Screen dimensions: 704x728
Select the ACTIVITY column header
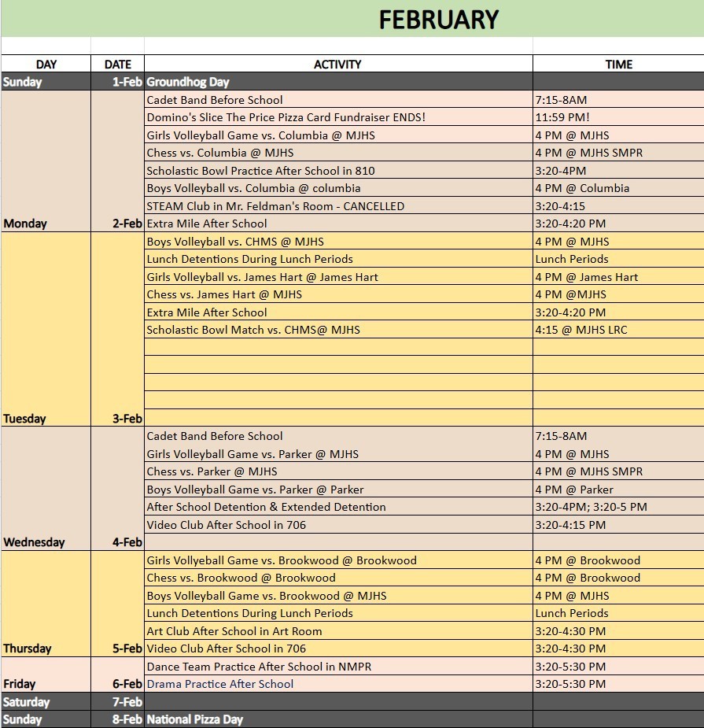pyautogui.click(x=337, y=65)
